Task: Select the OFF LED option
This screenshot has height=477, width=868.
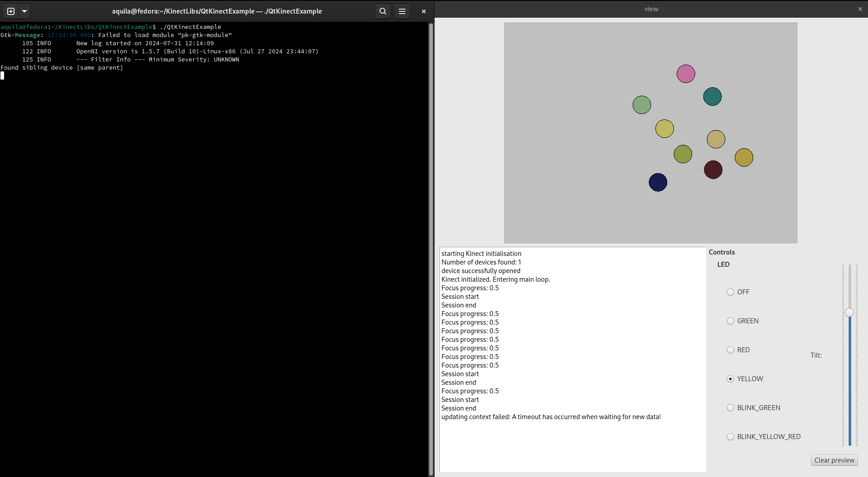Action: (x=730, y=292)
